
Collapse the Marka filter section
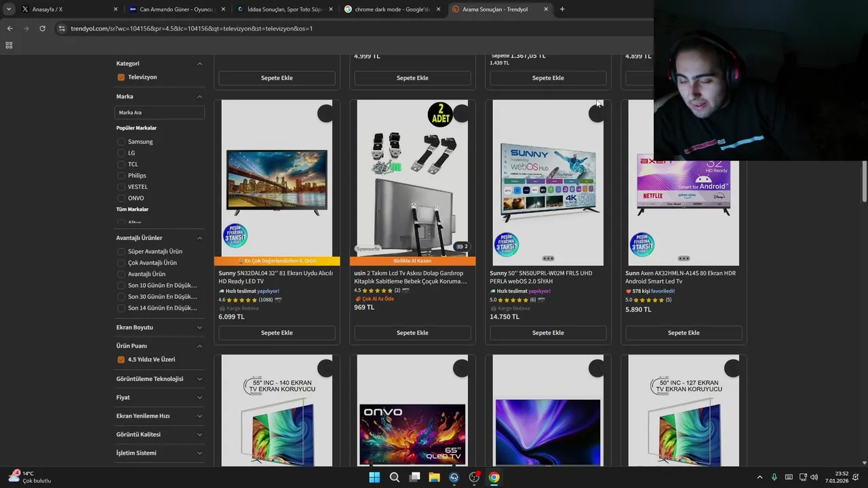pos(199,97)
